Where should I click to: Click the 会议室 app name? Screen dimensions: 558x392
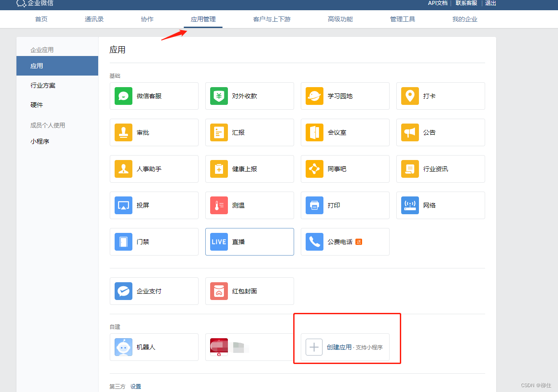[x=337, y=132]
